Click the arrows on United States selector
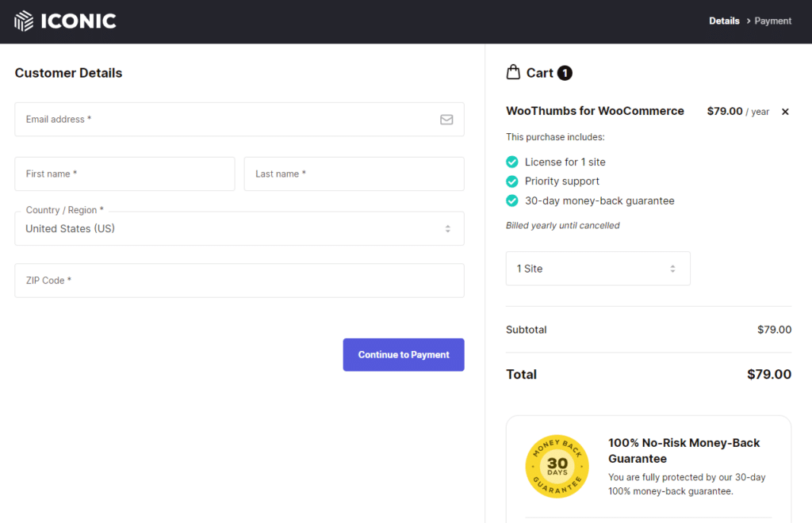The image size is (812, 523). (447, 228)
